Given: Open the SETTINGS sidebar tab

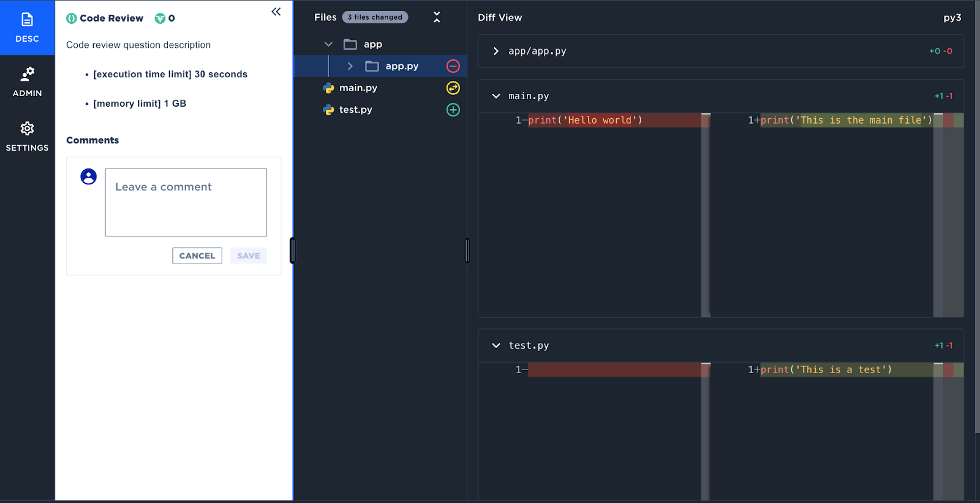Looking at the screenshot, I should click(x=27, y=137).
